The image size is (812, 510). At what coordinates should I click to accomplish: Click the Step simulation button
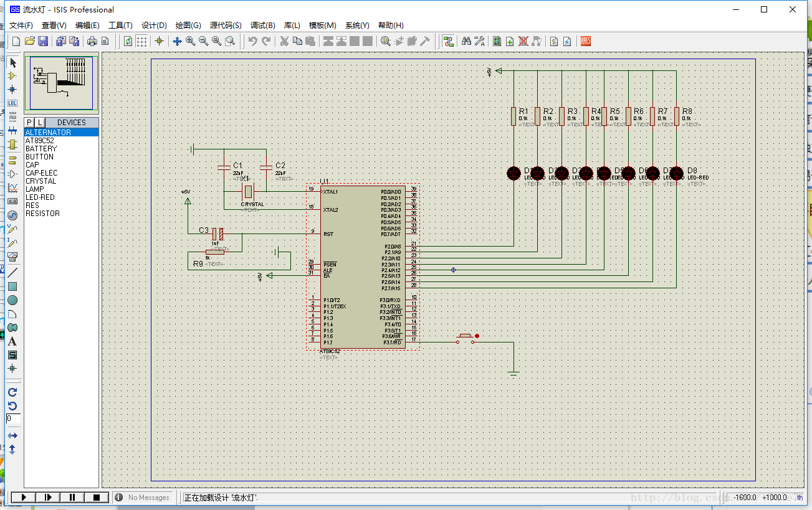48,497
